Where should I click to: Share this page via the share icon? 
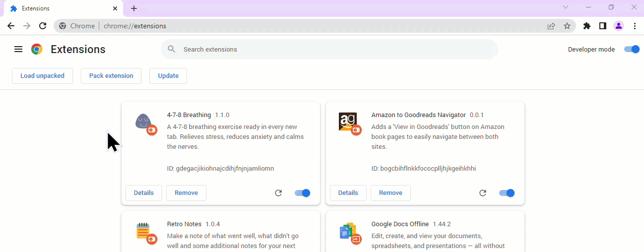pyautogui.click(x=551, y=26)
